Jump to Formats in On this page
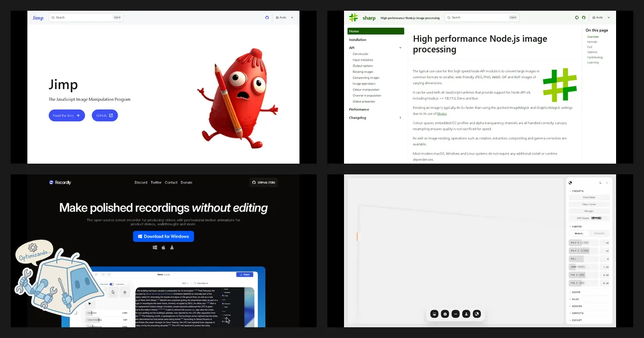Viewport: 644px width, 338px height. 592,42
